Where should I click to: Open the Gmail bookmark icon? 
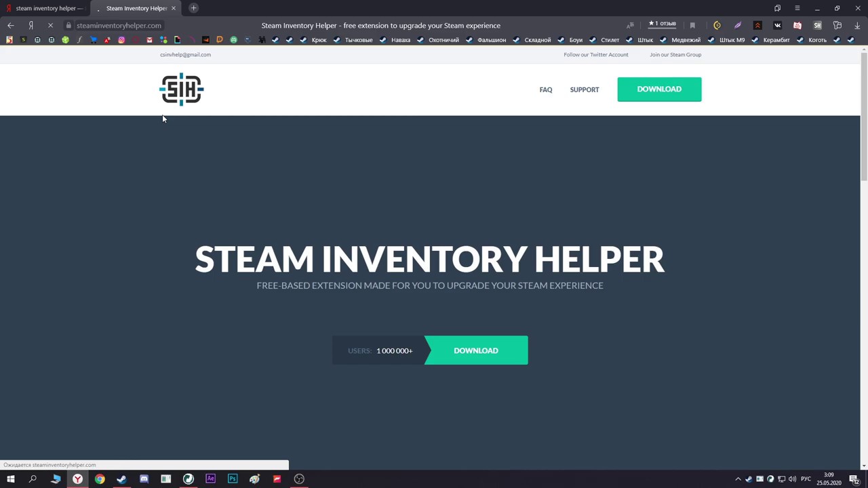tap(149, 40)
